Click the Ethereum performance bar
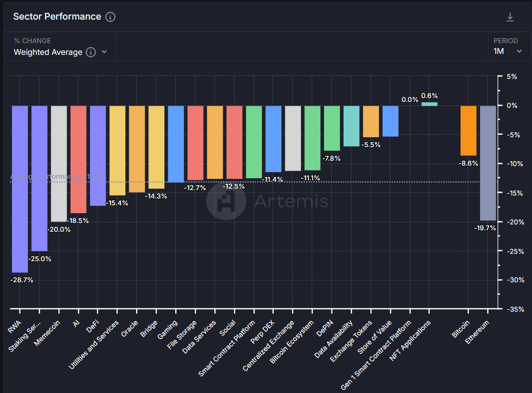This screenshot has width=532, height=393. pos(487,162)
